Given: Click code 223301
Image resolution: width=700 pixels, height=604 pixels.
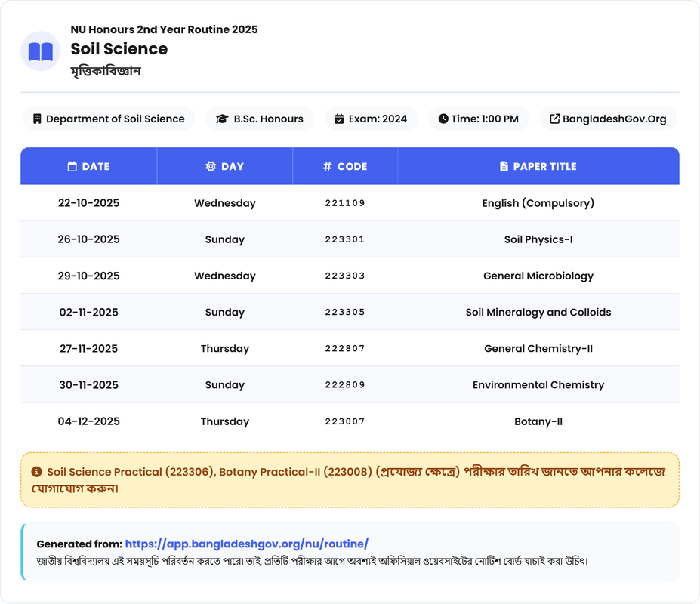Looking at the screenshot, I should pos(345,239).
